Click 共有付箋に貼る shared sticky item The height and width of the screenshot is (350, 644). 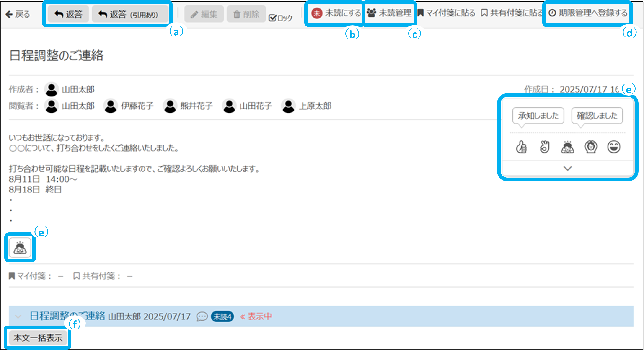click(x=512, y=13)
